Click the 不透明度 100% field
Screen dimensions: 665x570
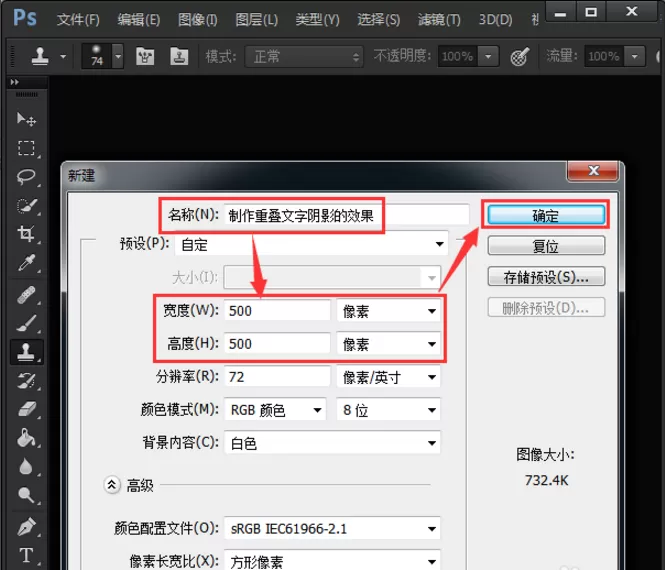(x=458, y=56)
